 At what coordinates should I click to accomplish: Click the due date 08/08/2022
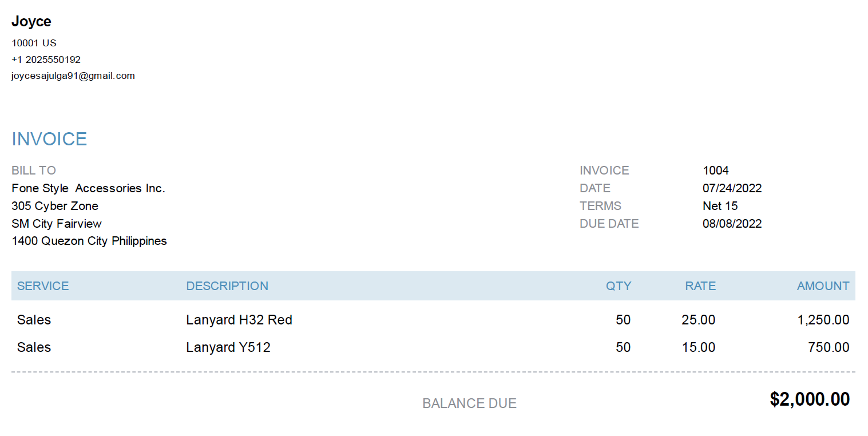click(732, 224)
